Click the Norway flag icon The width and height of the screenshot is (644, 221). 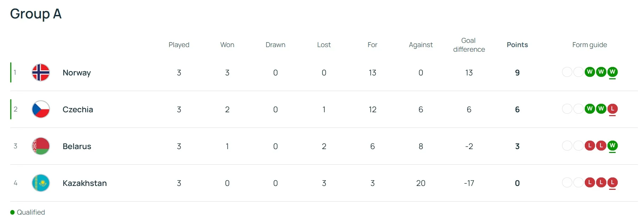click(41, 73)
